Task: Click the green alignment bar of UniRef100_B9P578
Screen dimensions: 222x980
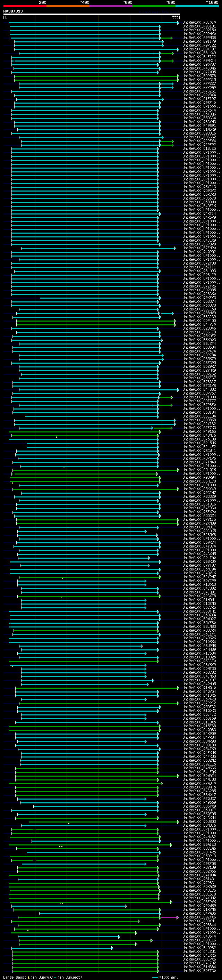Action: [x=96, y=76]
